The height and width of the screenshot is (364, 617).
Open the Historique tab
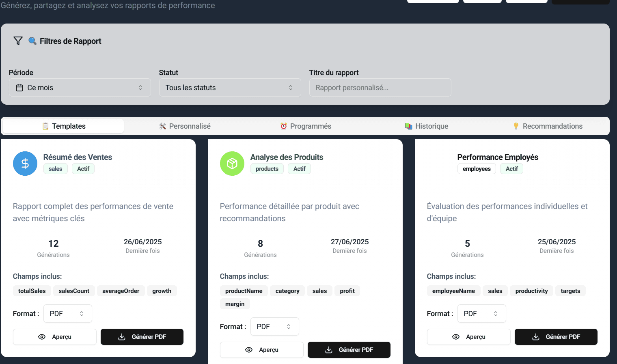click(x=427, y=126)
